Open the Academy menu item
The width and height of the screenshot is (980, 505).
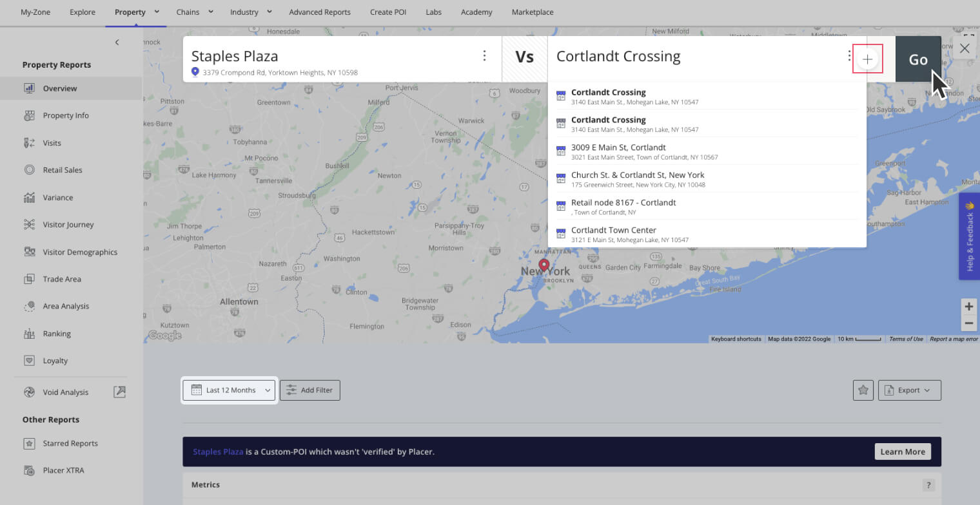[x=476, y=12]
